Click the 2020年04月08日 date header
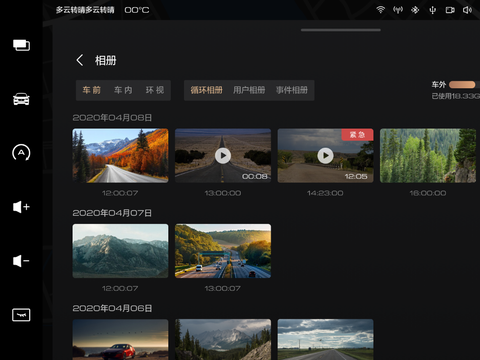The height and width of the screenshot is (360, 480). pyautogui.click(x=112, y=118)
